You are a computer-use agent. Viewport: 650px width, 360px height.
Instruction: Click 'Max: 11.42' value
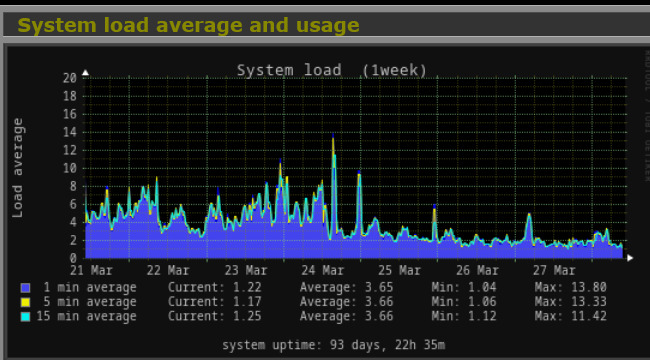tap(570, 316)
